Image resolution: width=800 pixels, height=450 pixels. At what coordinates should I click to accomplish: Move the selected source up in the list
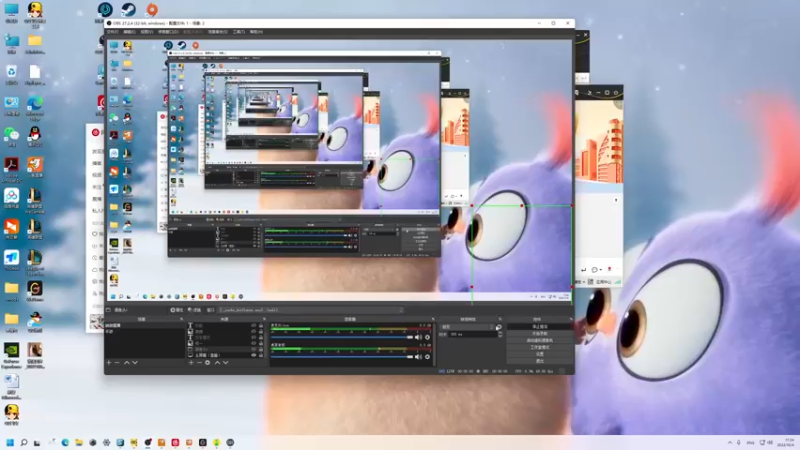(217, 363)
